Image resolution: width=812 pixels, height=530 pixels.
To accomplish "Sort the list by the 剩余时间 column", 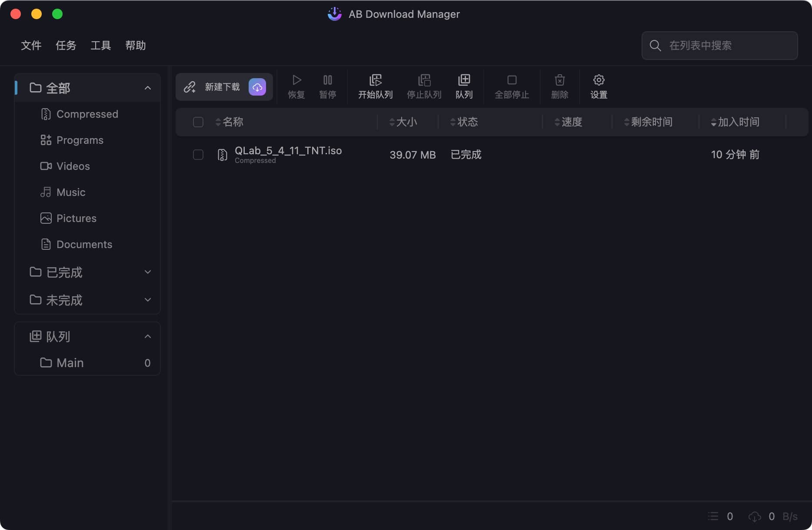I will (649, 122).
